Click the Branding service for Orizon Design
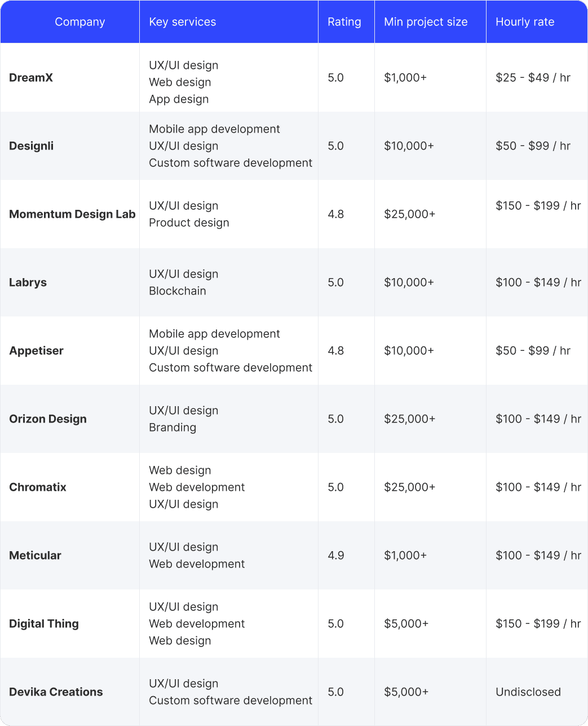The image size is (588, 726). 173,428
